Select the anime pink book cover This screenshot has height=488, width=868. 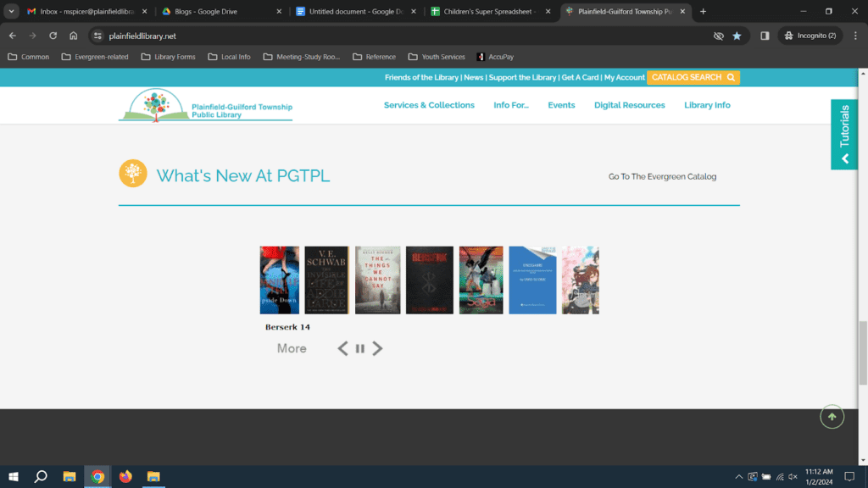pos(580,280)
